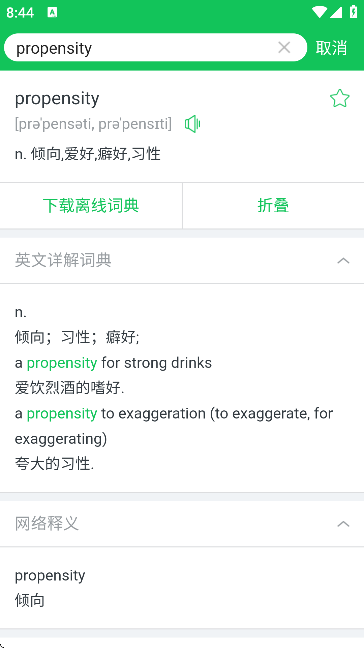Tap the cellular signal icon in the status bar
The image size is (364, 648).
[336, 12]
